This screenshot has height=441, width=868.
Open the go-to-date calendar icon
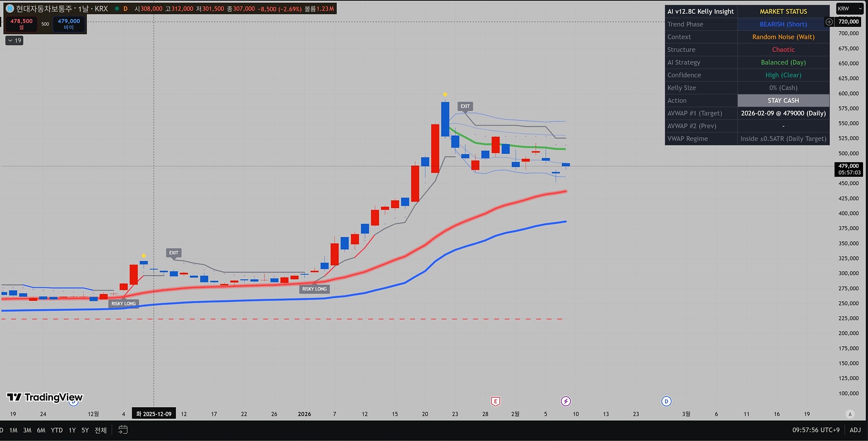click(123, 430)
